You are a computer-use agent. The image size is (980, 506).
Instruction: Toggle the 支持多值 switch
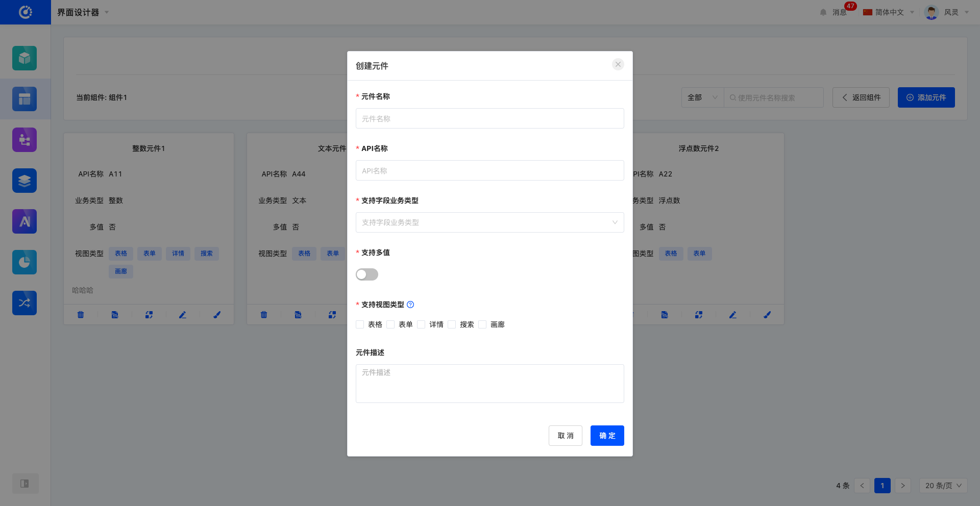(x=367, y=274)
